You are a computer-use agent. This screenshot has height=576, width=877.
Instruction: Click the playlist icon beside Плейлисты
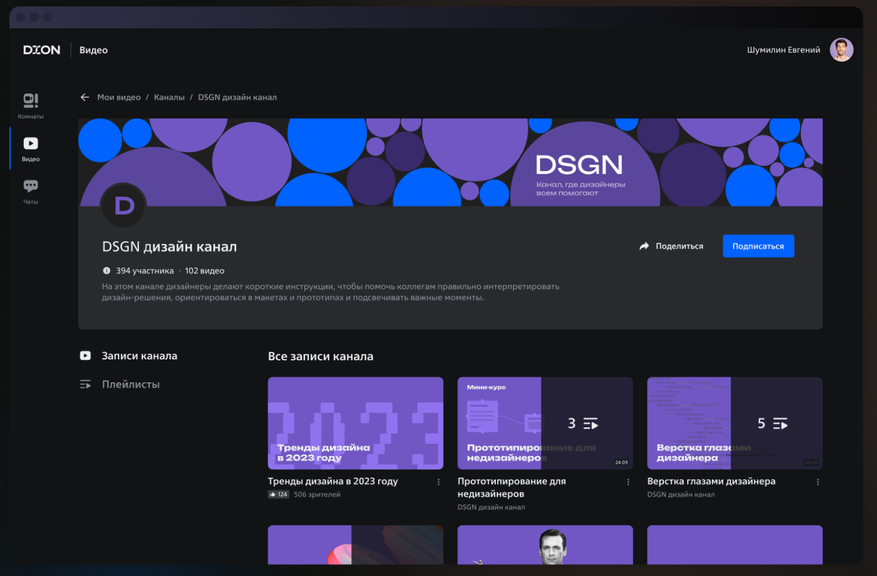[85, 384]
